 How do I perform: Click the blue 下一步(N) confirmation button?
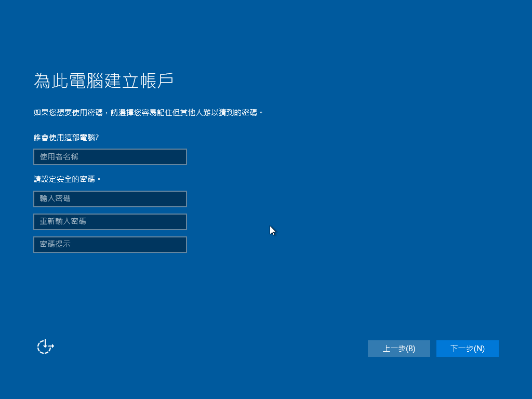(467, 349)
